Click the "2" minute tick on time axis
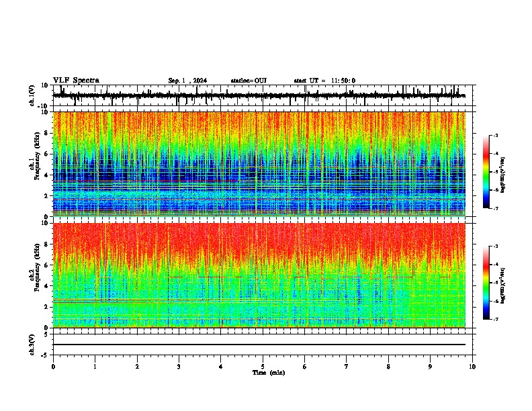This screenshot has height=411, width=532. tap(137, 367)
